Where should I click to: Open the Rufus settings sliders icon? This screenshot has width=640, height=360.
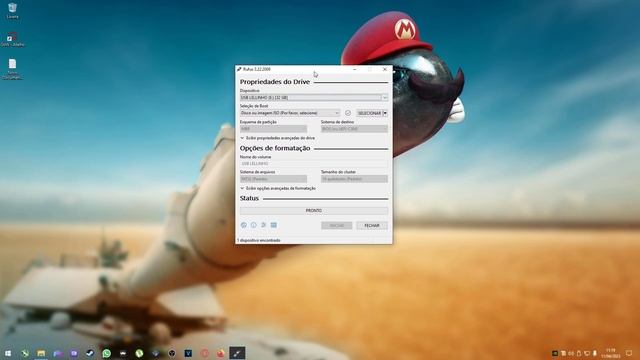[264, 225]
